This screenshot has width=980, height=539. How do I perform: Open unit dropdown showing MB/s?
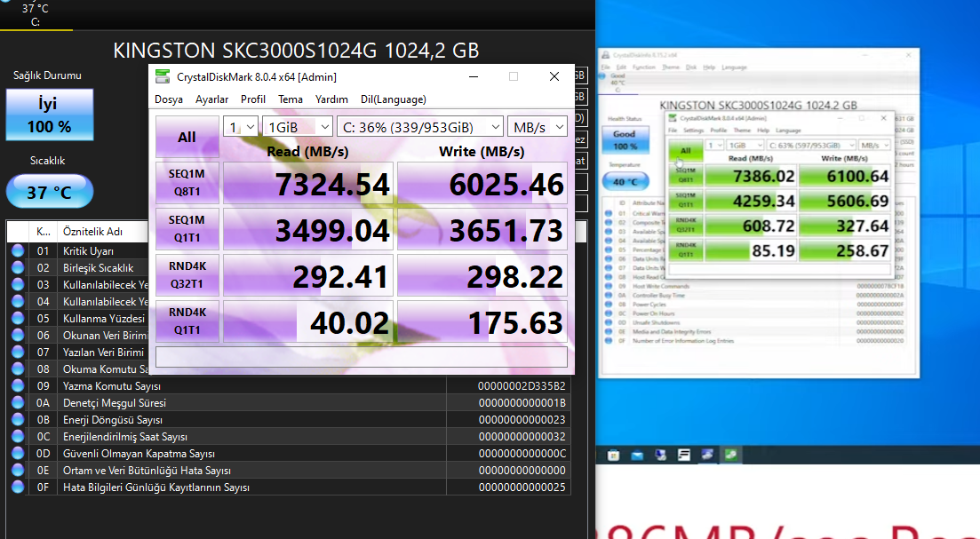(538, 127)
